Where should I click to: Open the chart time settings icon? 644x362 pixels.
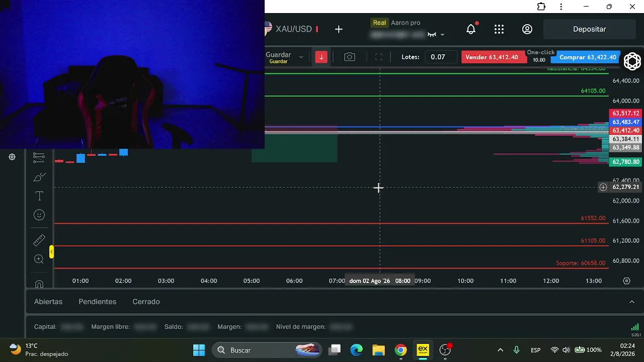coord(626,281)
